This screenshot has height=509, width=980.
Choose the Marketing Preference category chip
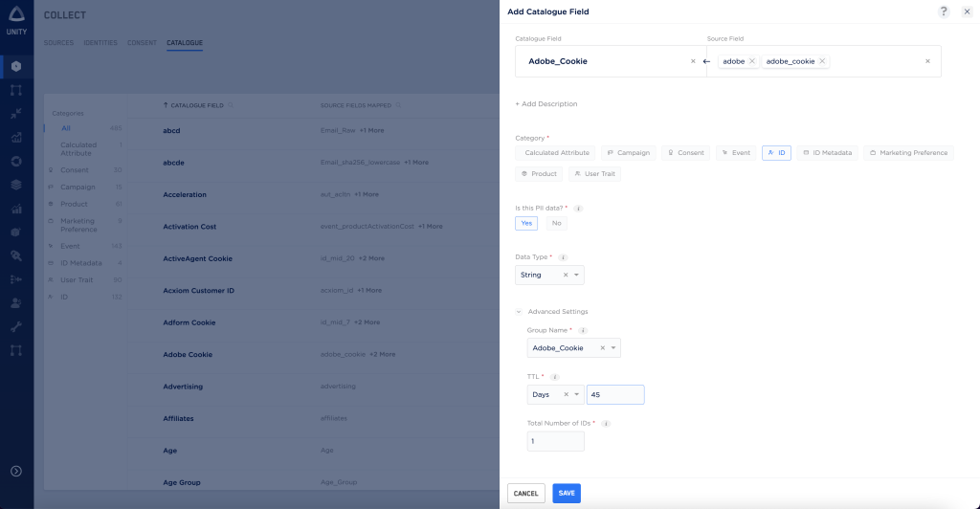pyautogui.click(x=908, y=152)
